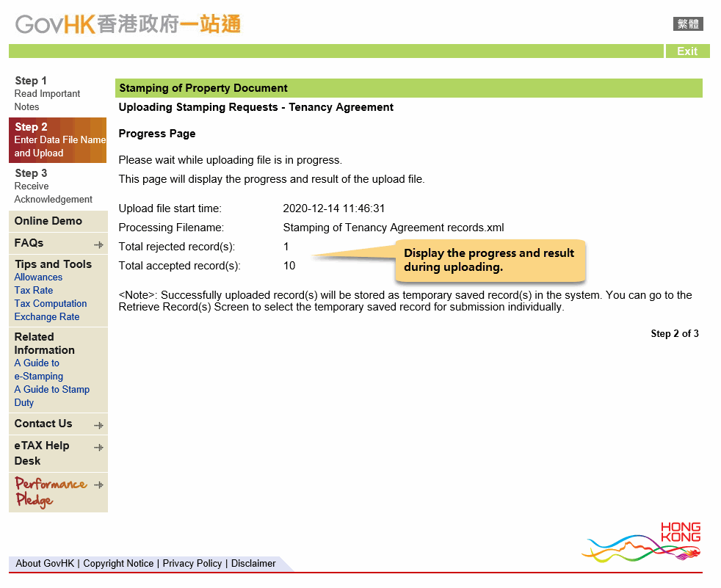Open the Allowances link
Image resolution: width=721 pixels, height=588 pixels.
click(x=38, y=277)
